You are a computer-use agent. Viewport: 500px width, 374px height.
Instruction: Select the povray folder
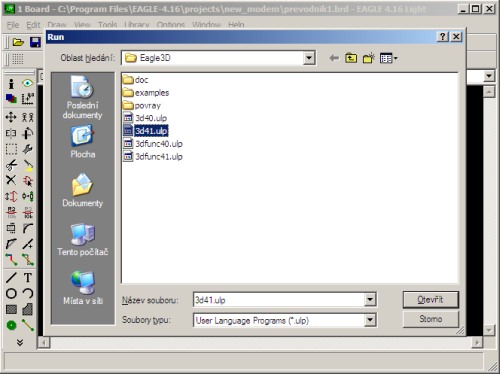(x=142, y=106)
